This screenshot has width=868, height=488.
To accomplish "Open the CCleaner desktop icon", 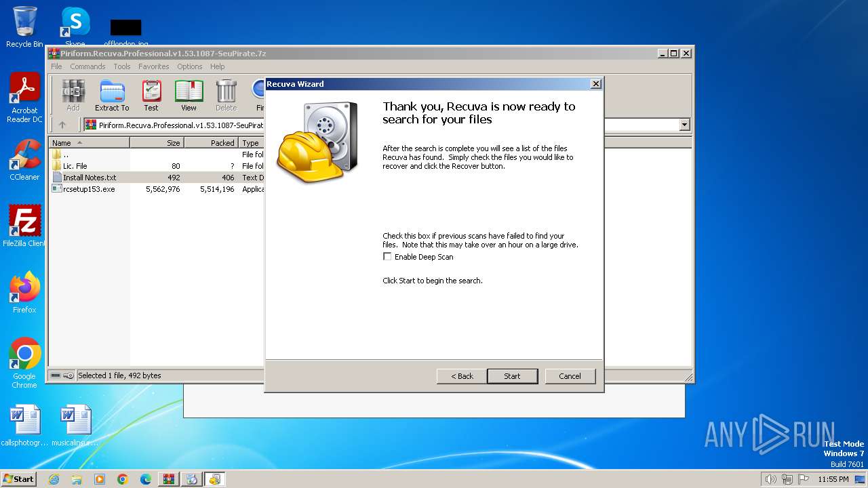I will click(x=24, y=160).
